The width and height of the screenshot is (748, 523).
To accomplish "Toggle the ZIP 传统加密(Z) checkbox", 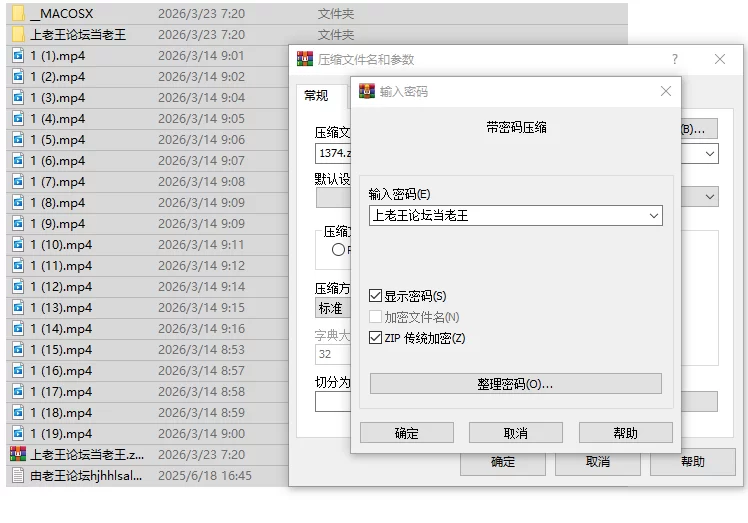I will tap(375, 338).
